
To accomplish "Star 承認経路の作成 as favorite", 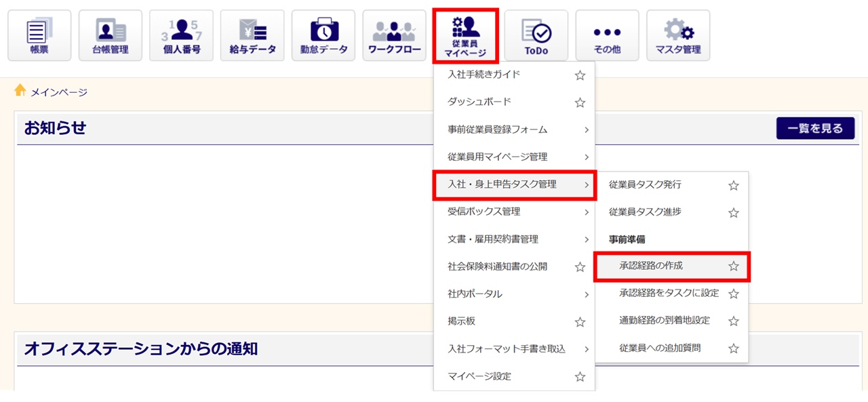I will coord(733,266).
